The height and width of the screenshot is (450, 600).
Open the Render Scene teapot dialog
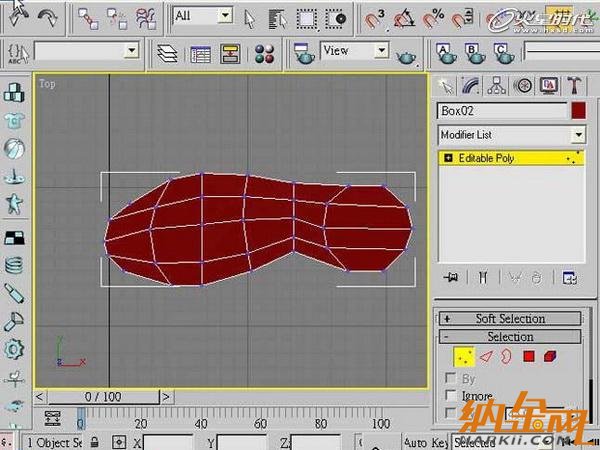pos(304,54)
